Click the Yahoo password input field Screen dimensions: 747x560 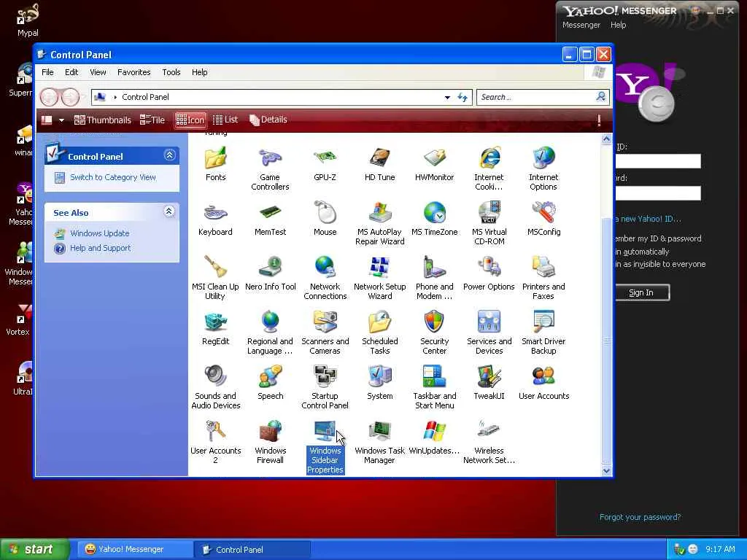658,192
